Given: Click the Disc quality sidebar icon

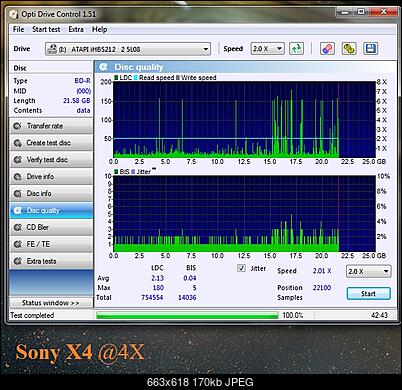Looking at the screenshot, I should (x=17, y=210).
